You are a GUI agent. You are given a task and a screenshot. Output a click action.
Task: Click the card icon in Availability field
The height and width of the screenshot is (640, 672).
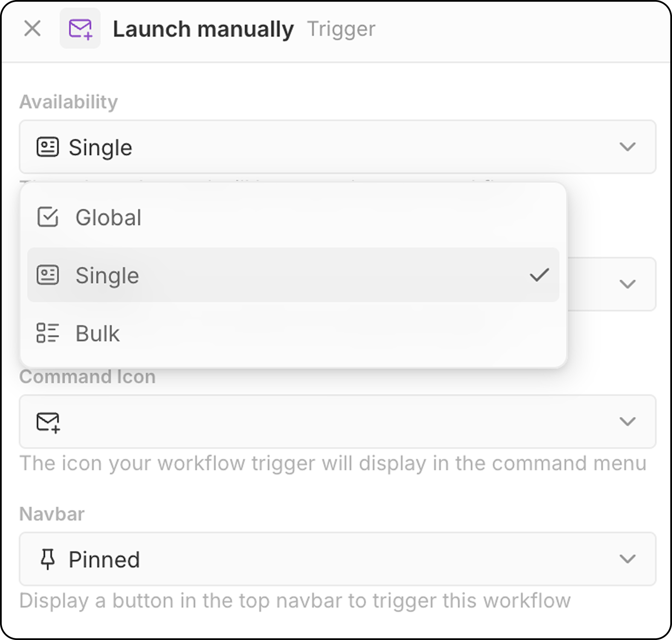(48, 147)
